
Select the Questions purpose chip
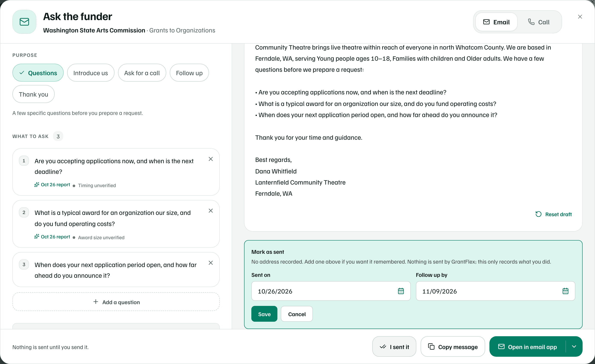(x=38, y=73)
